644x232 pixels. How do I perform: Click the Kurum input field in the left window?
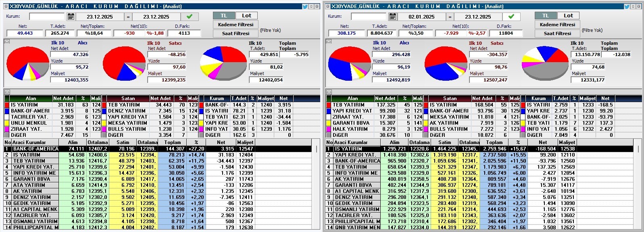click(x=47, y=17)
